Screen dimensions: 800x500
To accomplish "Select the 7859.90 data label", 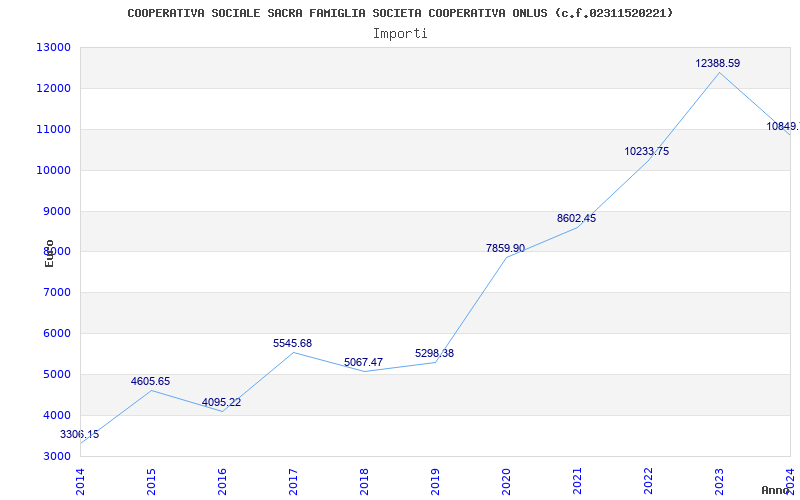I will coord(505,248).
